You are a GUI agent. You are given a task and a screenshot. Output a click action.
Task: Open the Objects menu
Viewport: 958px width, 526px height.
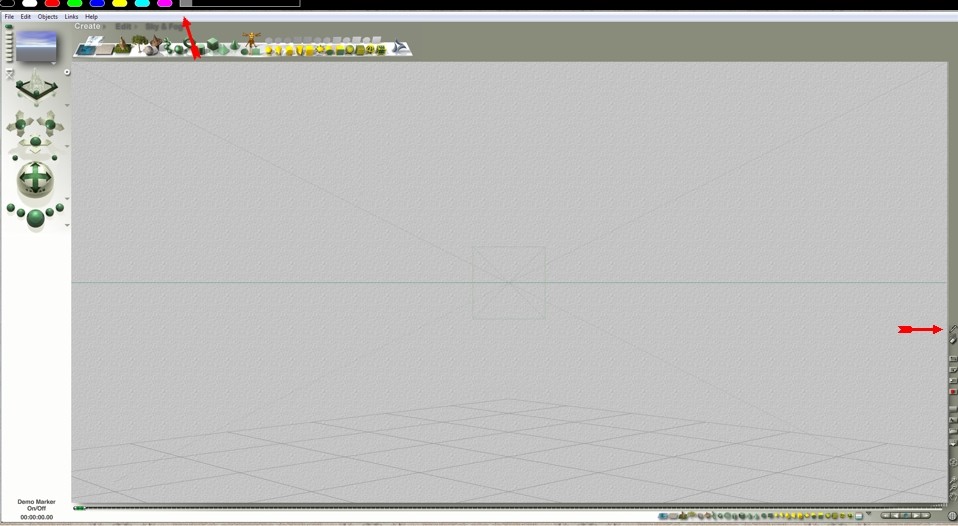pos(48,17)
